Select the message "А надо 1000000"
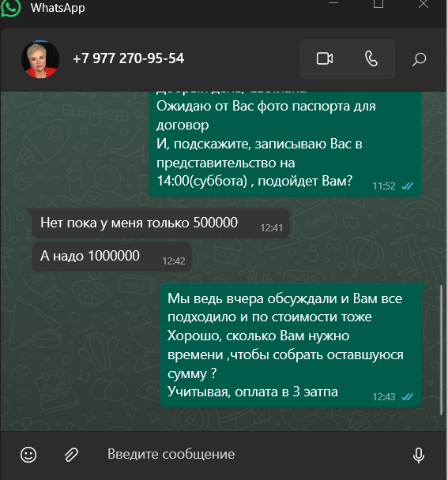 [x=112, y=257]
